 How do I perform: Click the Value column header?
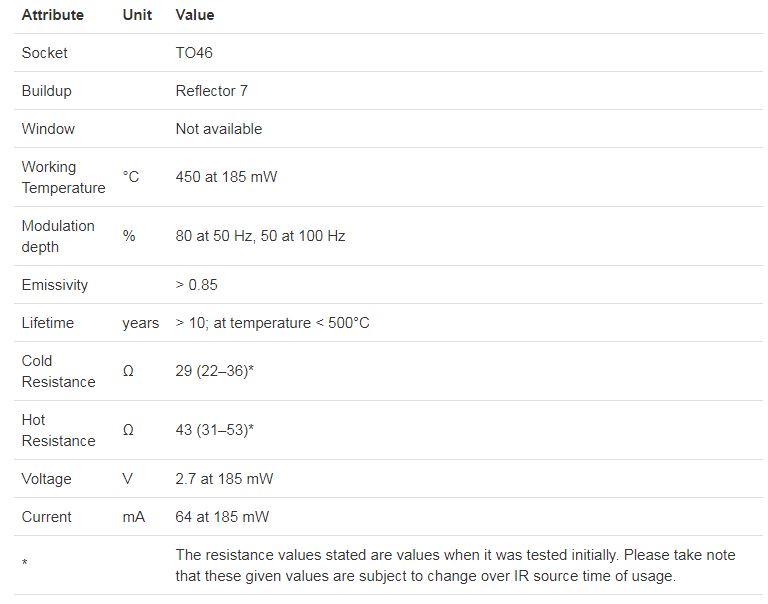195,15
